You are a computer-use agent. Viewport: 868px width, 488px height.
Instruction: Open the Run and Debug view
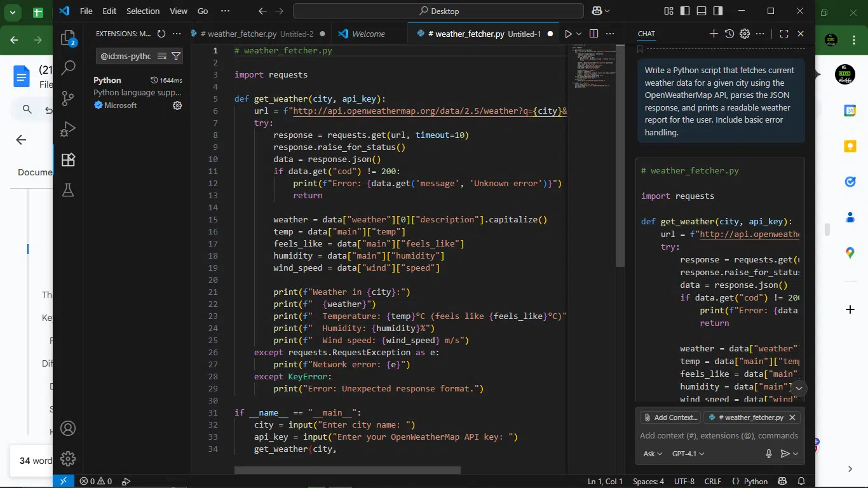[x=68, y=129]
